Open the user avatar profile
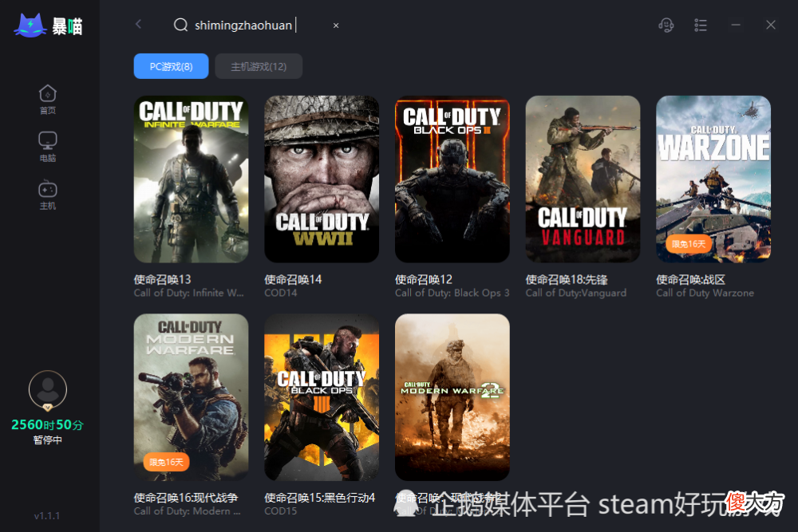Image resolution: width=798 pixels, height=532 pixels. tap(48, 389)
